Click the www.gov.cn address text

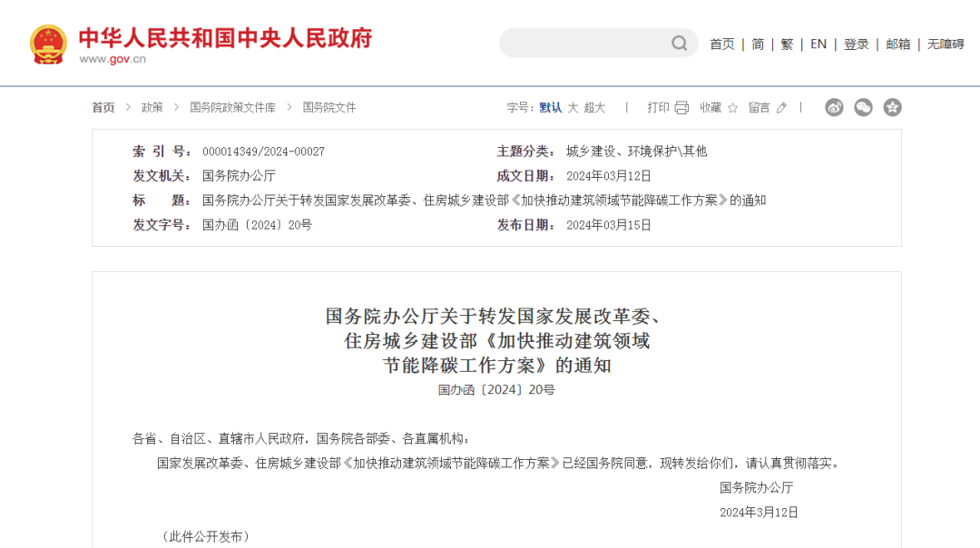coord(113,59)
